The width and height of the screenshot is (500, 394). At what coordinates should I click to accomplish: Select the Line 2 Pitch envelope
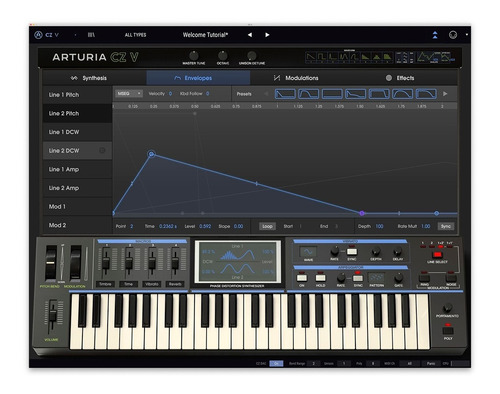point(77,113)
